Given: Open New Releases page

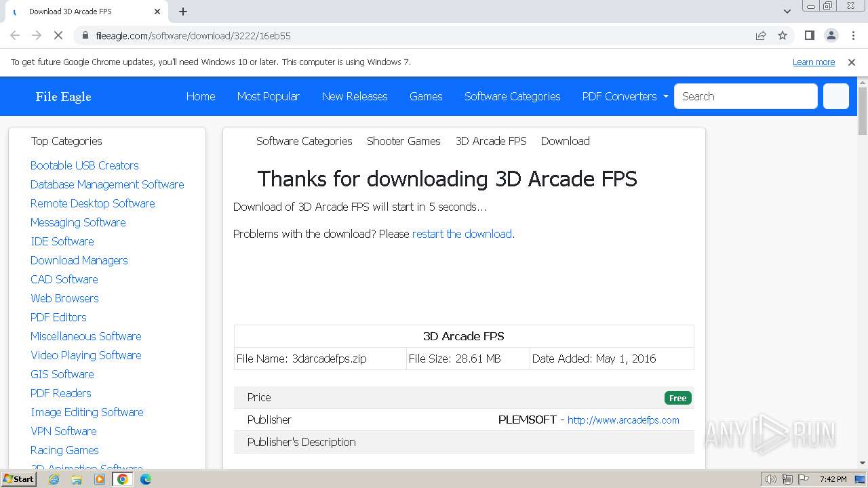Looking at the screenshot, I should [x=355, y=96].
